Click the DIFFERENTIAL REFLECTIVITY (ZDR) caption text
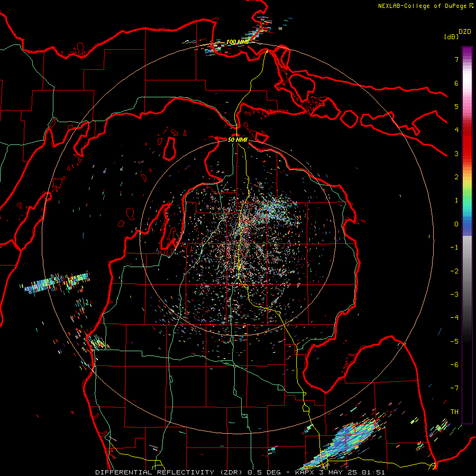 coord(170,472)
